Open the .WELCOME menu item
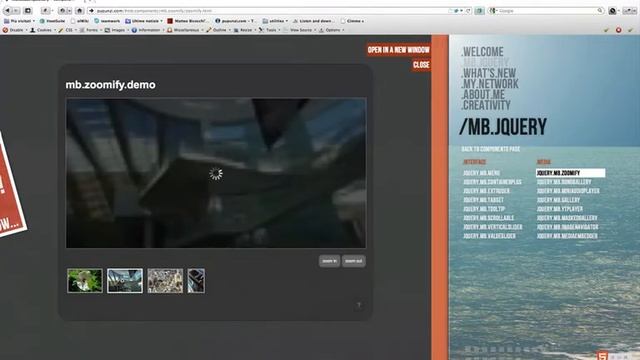This screenshot has width=640, height=360. [482, 52]
